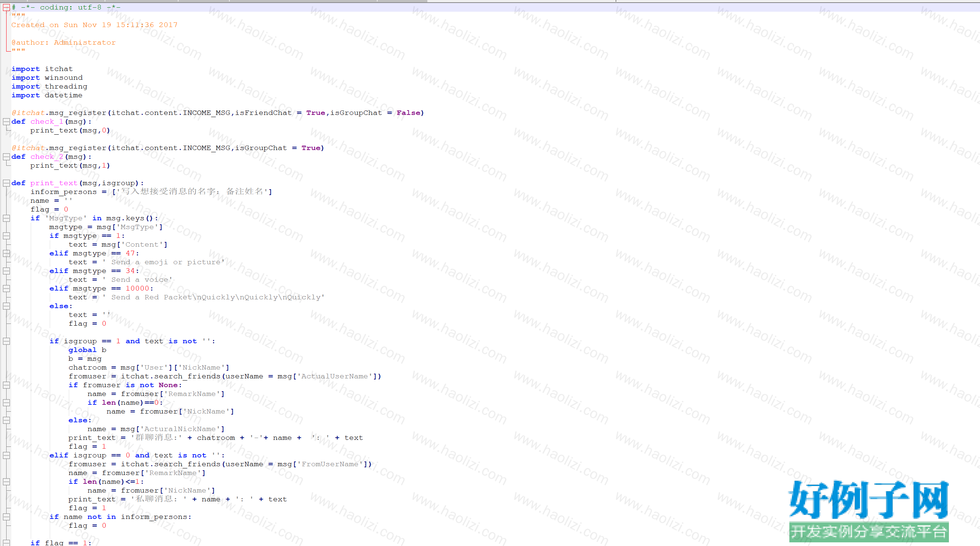This screenshot has height=546, width=980.
Task: Click the "name = msg['ActuralNickName']" line
Action: coord(156,429)
